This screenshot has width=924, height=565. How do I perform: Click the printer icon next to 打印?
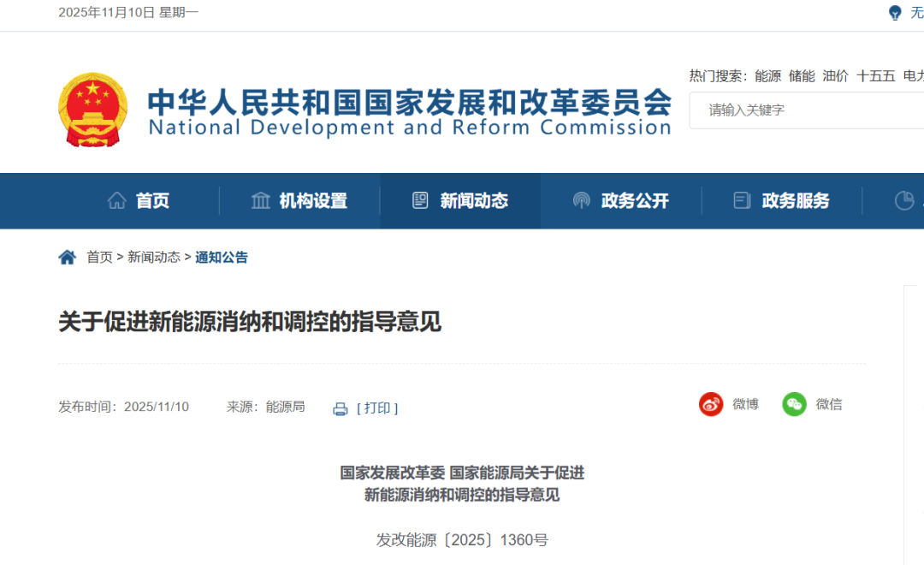pyautogui.click(x=341, y=408)
